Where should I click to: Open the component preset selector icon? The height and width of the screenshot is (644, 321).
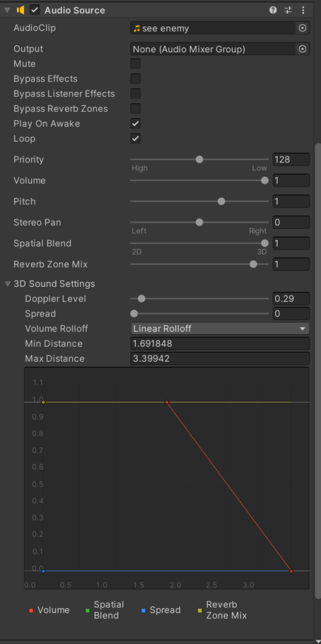(288, 10)
